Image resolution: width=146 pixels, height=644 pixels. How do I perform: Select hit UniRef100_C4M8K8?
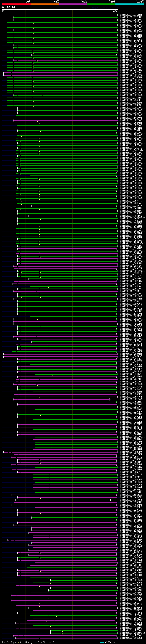tap(131, 517)
